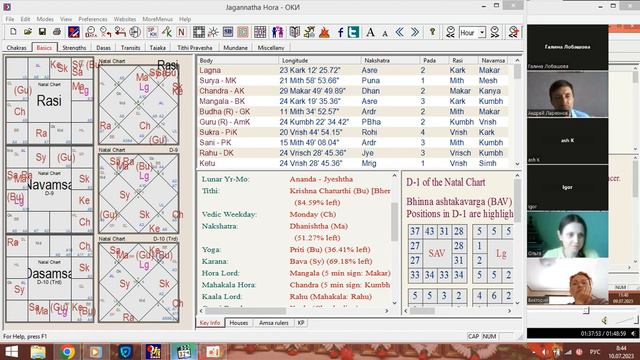Click the double right chevron toolbar icon
The width and height of the screenshot is (640, 360).
(415, 32)
